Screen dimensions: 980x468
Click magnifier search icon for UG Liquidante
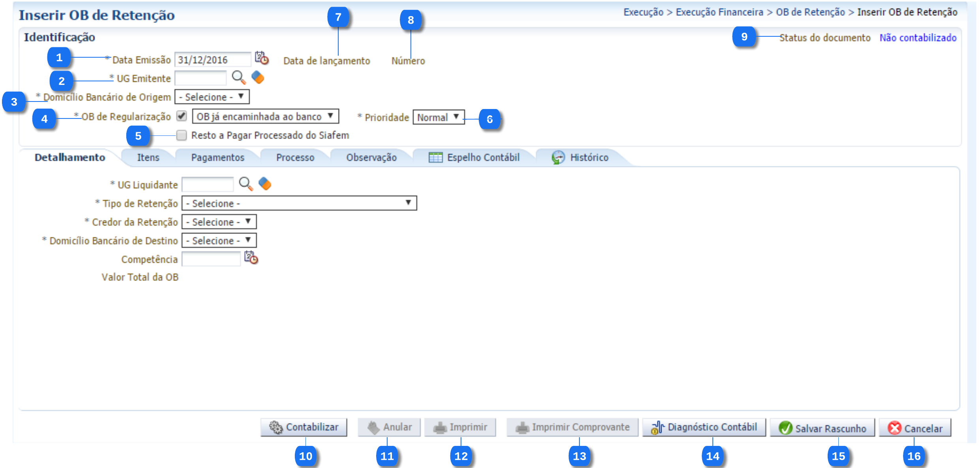point(245,184)
